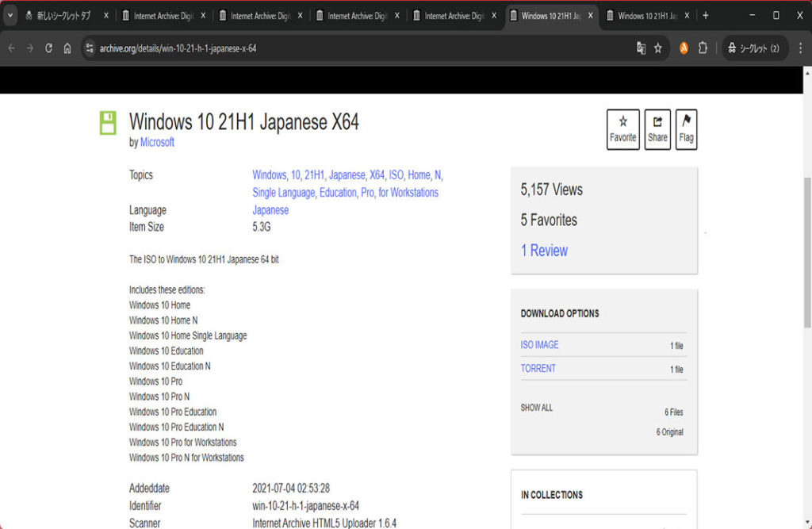Bookmark this page with star icon
Image resolution: width=812 pixels, height=529 pixels.
coord(657,48)
